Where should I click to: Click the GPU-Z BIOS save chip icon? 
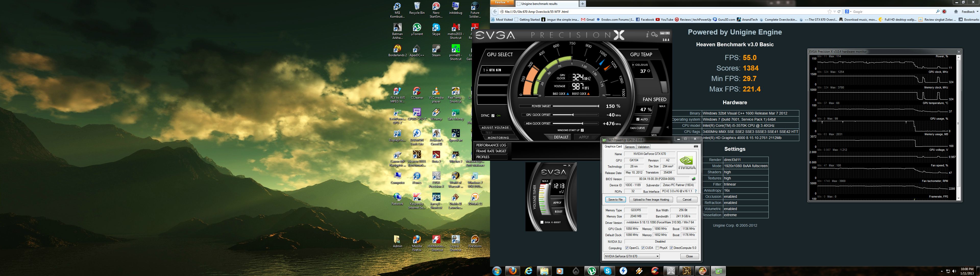point(694,179)
